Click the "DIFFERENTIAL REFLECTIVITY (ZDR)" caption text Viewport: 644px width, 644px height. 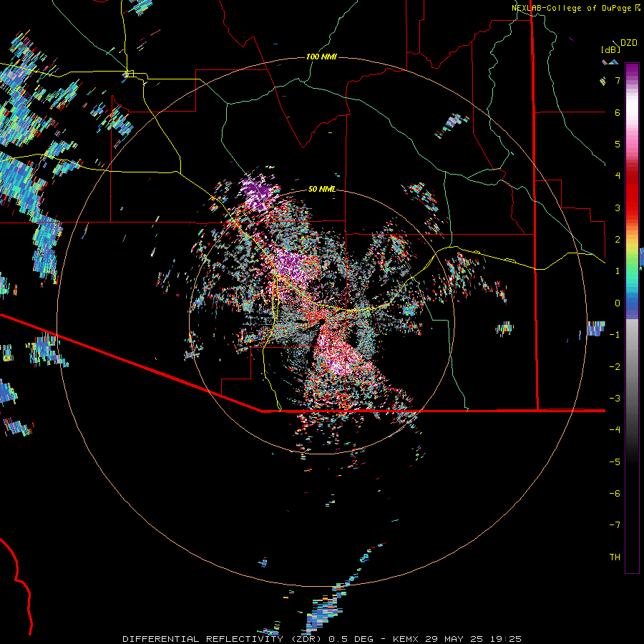click(224, 639)
